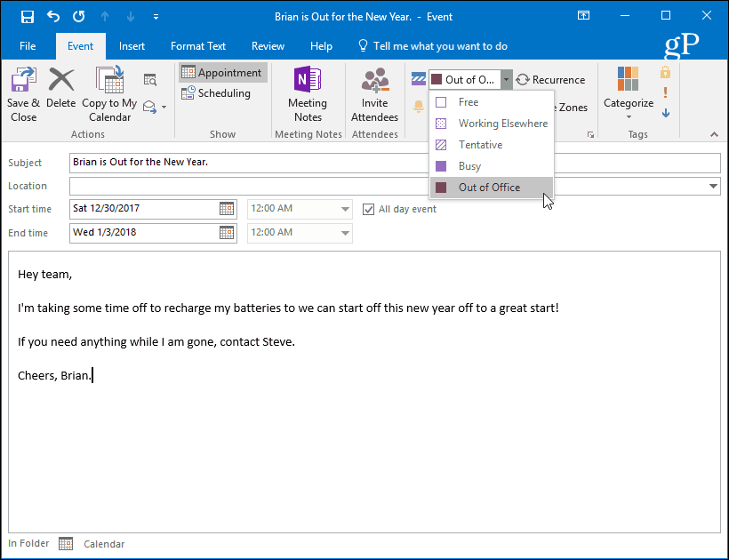The image size is (729, 560).
Task: Expand the Location field dropdown arrow
Action: (x=714, y=186)
